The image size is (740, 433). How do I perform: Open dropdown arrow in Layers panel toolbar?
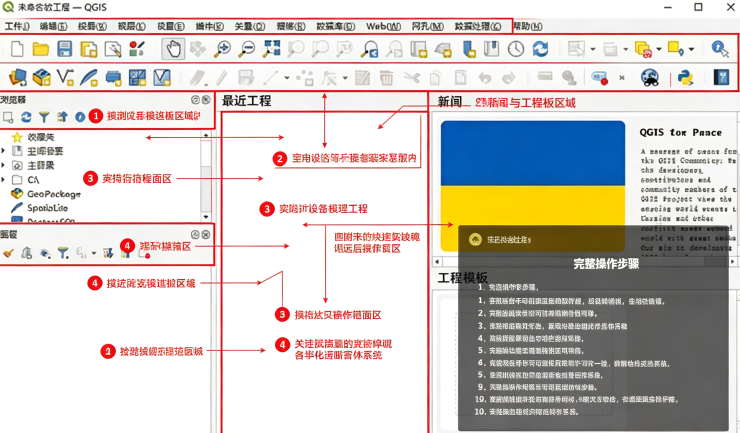pyautogui.click(x=94, y=254)
